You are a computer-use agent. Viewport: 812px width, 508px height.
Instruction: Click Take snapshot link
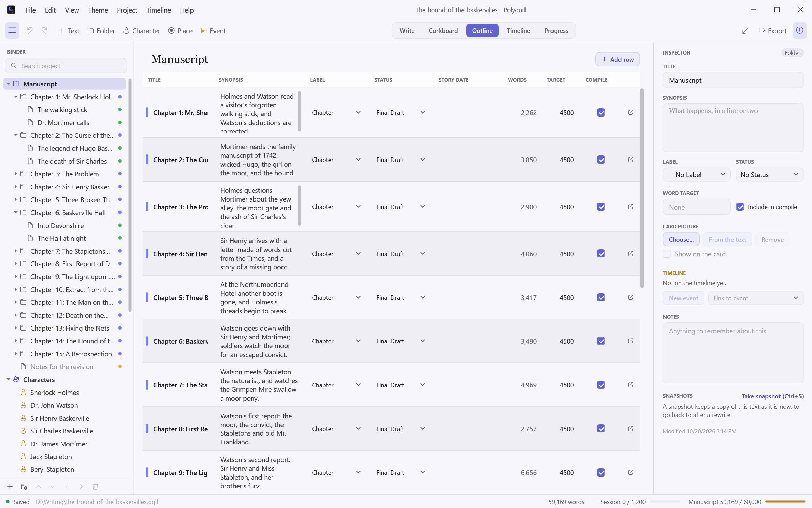(772, 396)
